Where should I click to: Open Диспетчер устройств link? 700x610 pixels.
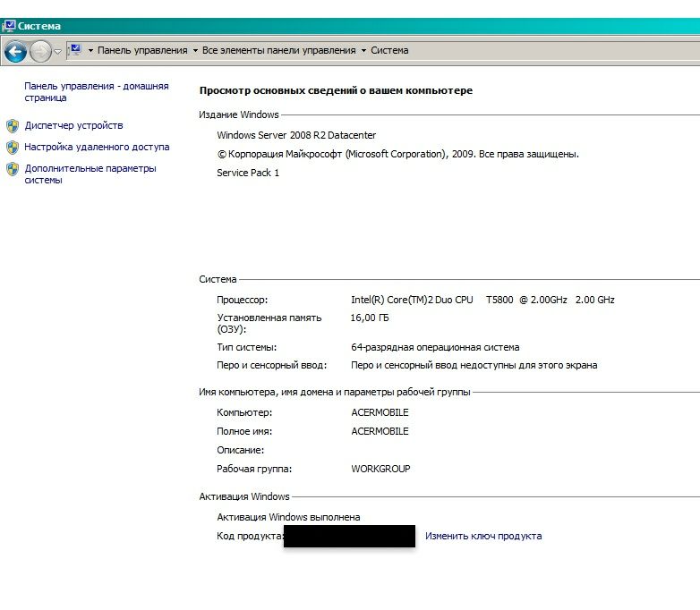(73, 125)
